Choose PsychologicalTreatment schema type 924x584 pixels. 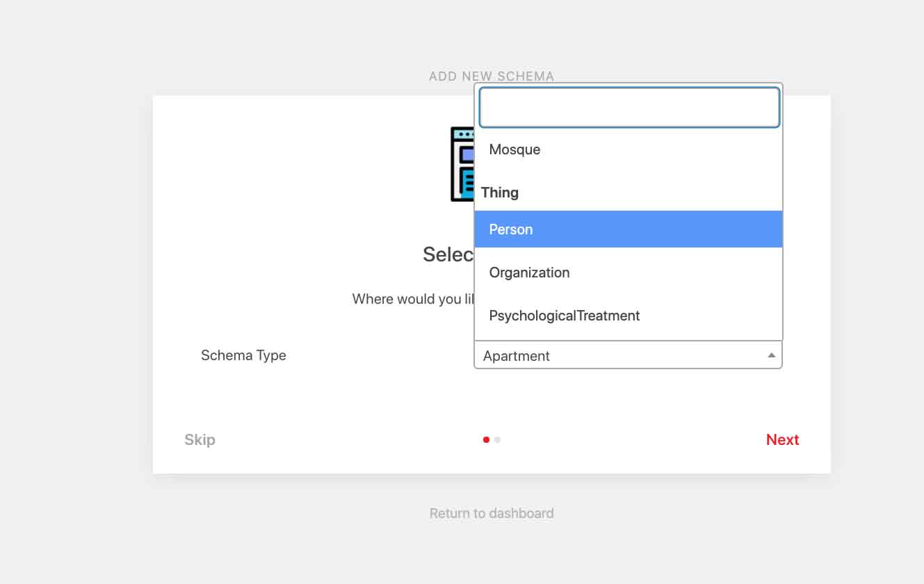(x=565, y=316)
